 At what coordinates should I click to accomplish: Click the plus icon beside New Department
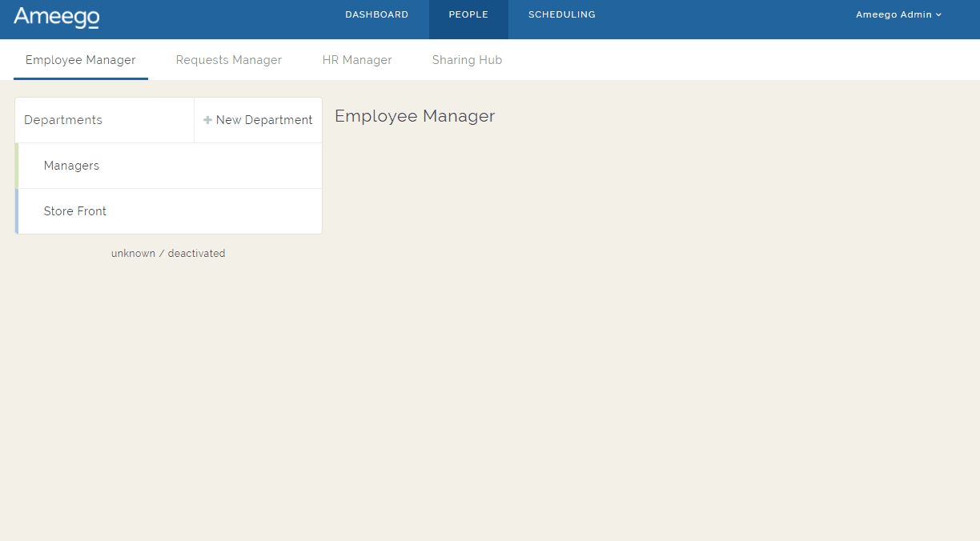point(207,119)
